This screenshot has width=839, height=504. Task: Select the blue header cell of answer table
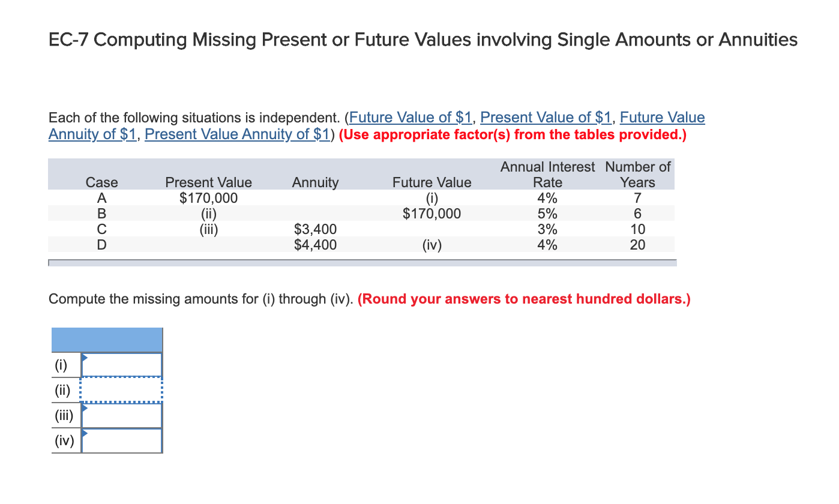click(x=107, y=339)
